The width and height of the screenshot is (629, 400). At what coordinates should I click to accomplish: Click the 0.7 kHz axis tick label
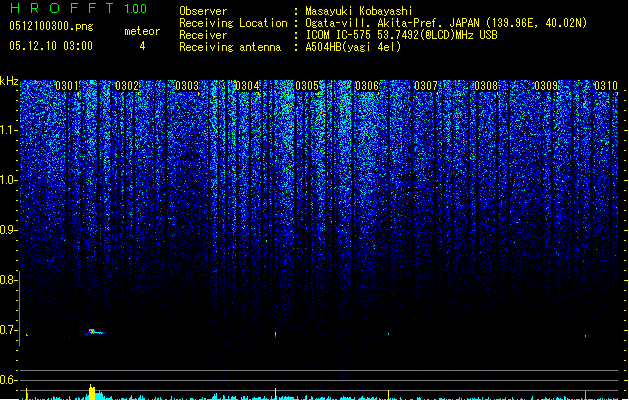tap(9, 330)
